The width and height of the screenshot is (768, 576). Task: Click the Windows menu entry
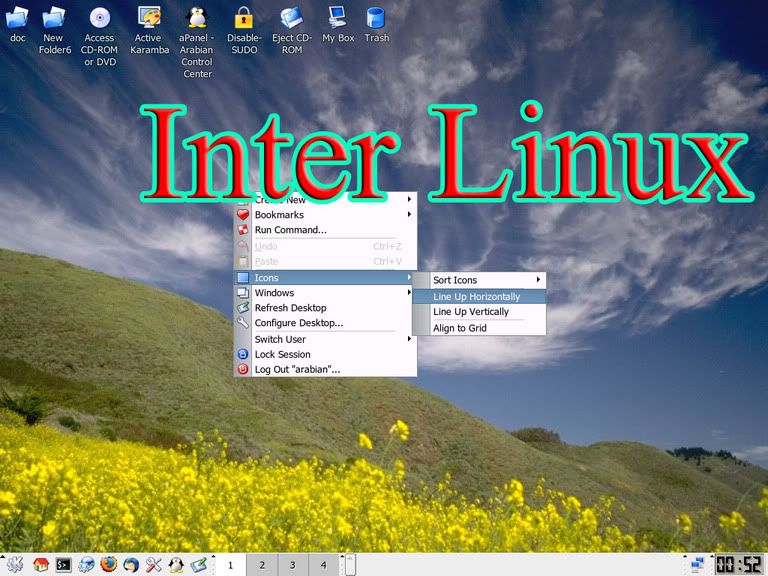(x=325, y=292)
